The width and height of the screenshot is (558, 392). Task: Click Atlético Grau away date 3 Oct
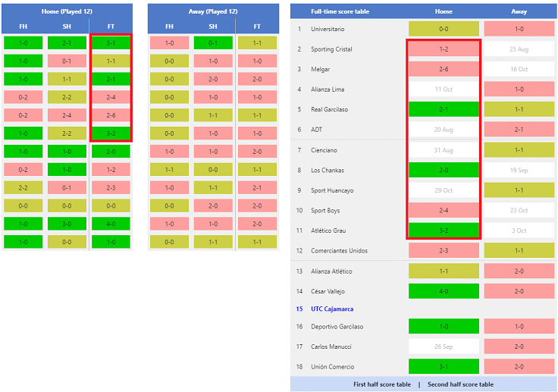(519, 230)
